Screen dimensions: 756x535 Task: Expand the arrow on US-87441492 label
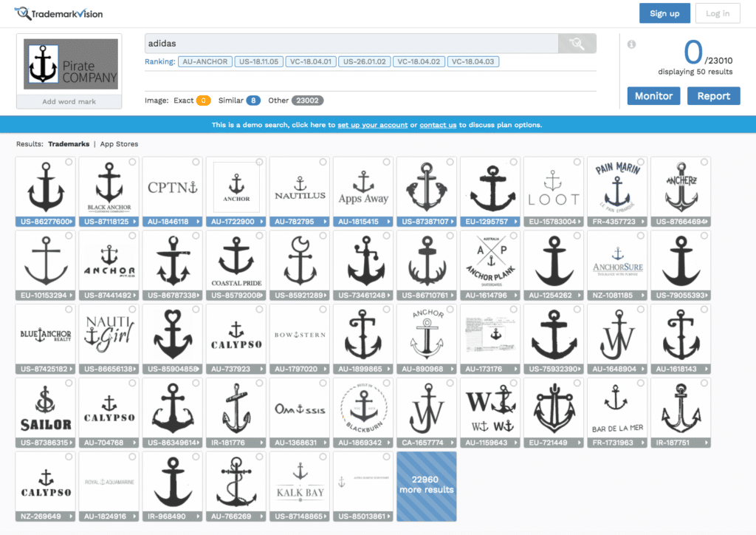134,296
